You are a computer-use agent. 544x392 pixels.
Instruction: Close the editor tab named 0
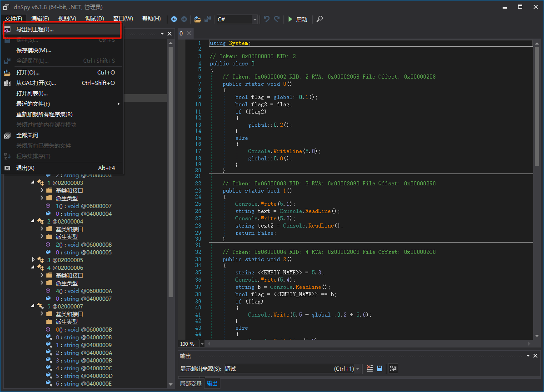189,34
